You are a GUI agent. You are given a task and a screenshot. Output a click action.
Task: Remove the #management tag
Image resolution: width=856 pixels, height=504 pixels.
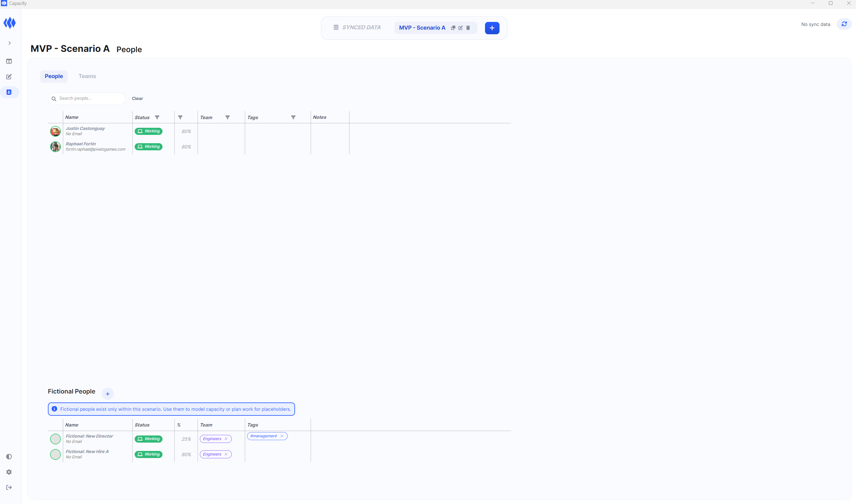click(282, 436)
